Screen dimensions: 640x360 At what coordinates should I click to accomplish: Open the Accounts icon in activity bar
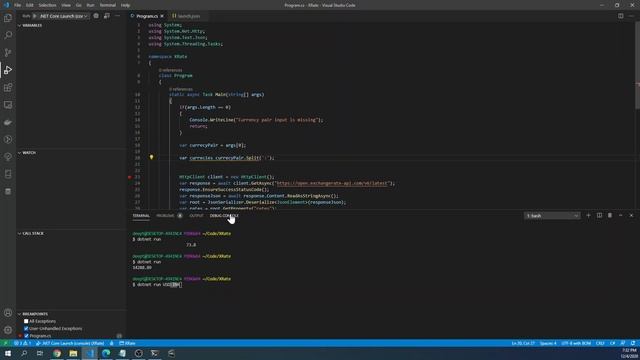point(8,313)
